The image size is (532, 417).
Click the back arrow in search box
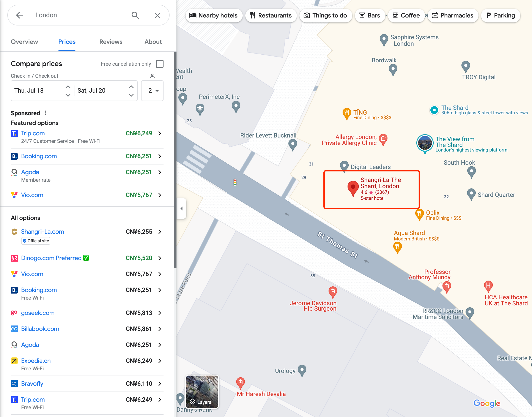[19, 15]
